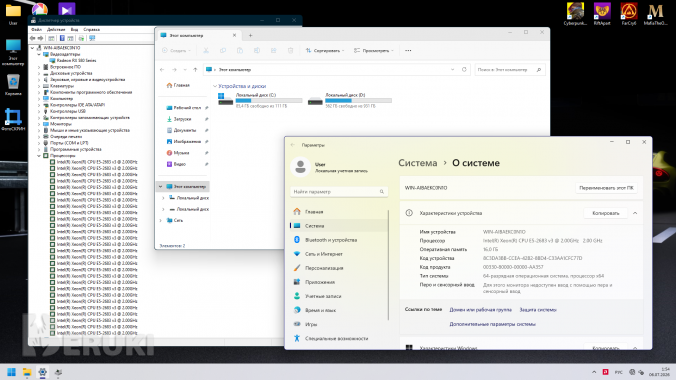676x380 pixels.
Task: Click the Windows Start button on taskbar
Action: [x=12, y=372]
